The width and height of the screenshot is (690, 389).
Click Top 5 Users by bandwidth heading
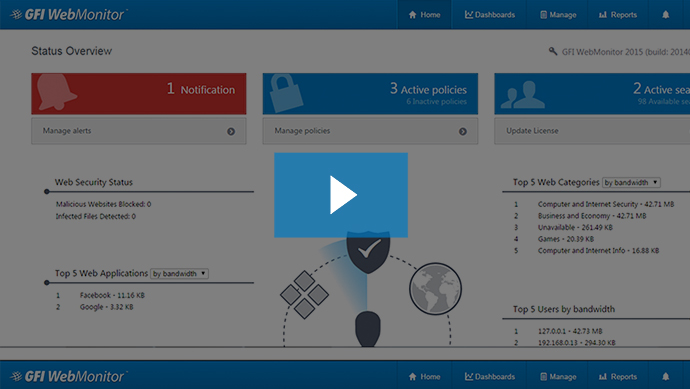coord(564,309)
